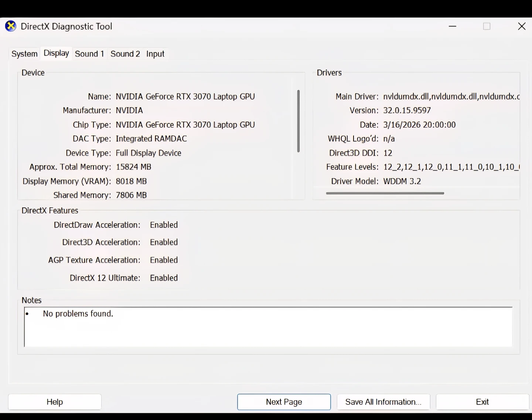Close the DirectX Diagnostic Tool window
This screenshot has width=532, height=420.
pyautogui.click(x=522, y=26)
